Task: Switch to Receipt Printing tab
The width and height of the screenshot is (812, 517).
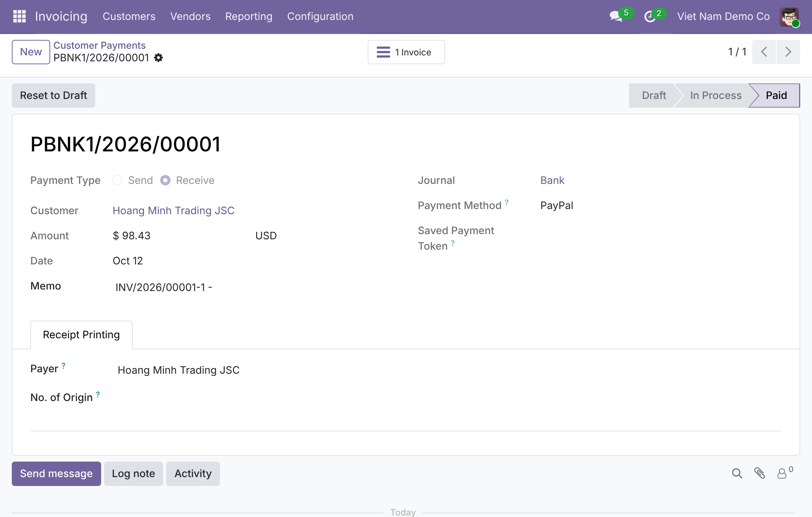Action: coord(82,335)
